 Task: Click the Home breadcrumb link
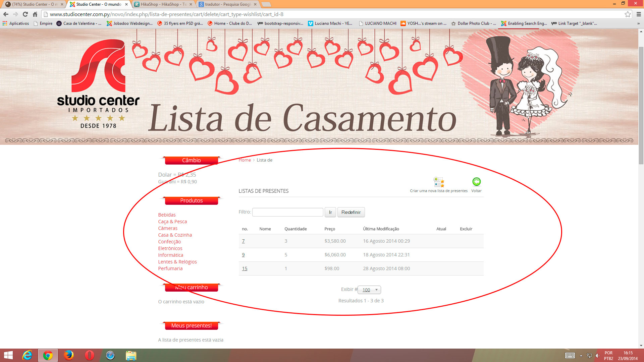coord(245,160)
